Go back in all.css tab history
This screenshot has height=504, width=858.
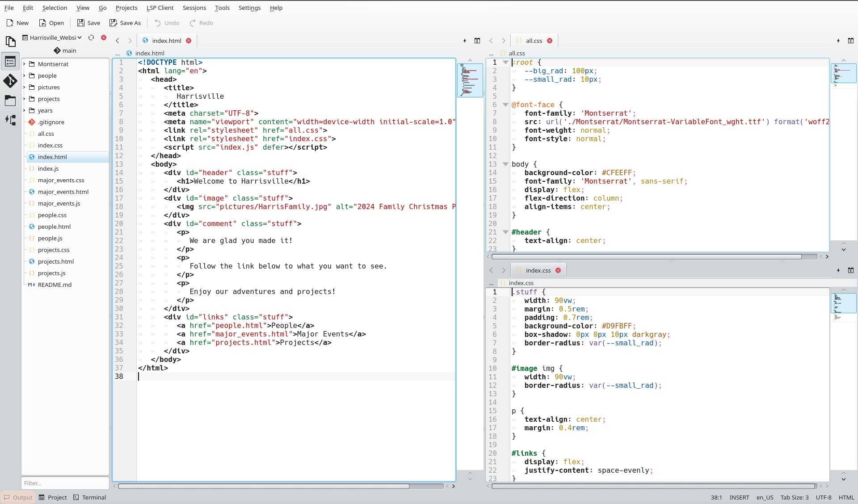point(491,41)
